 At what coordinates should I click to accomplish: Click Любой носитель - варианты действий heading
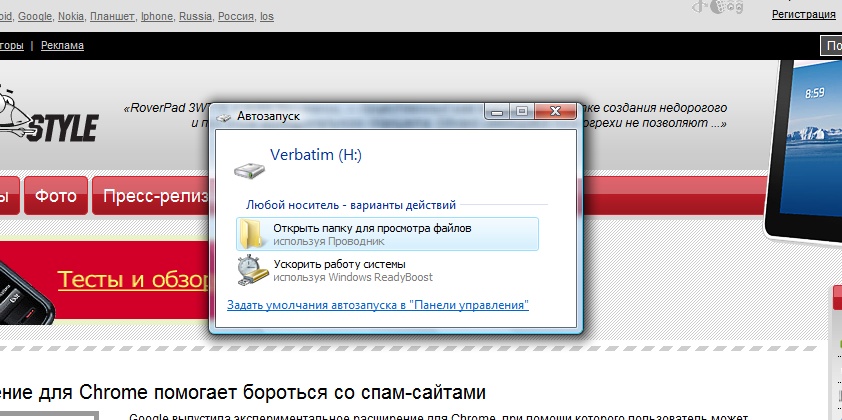[351, 205]
